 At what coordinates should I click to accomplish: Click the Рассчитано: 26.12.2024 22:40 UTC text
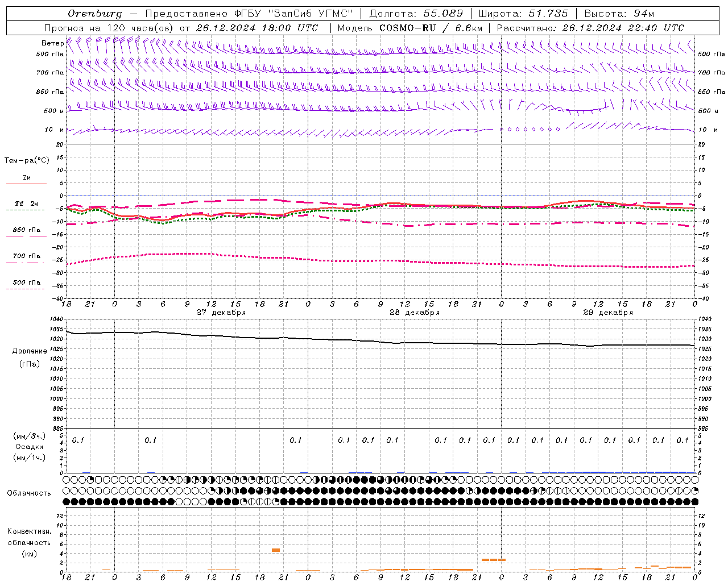pos(590,28)
